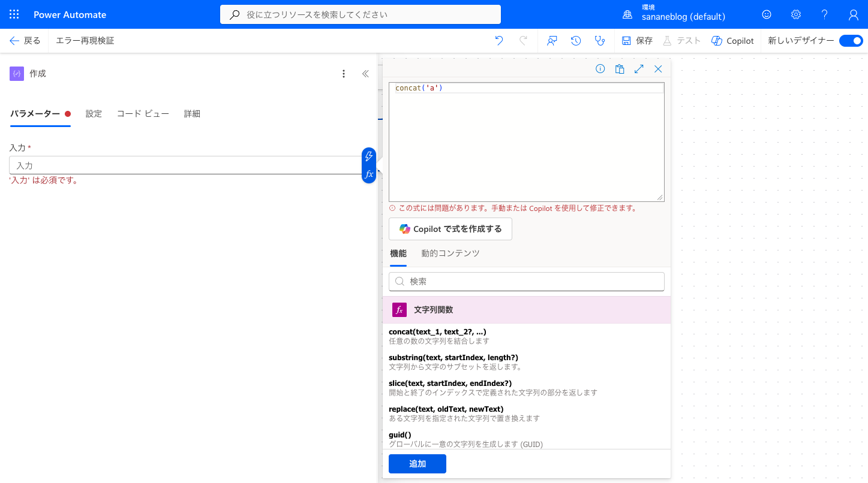
Task: Insert the slice(text, startIndex, endIndex?) function
Action: [527, 388]
